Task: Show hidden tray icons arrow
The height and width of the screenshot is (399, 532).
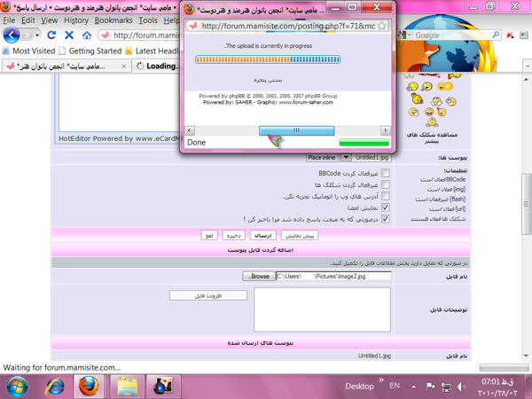Action: pyautogui.click(x=413, y=387)
